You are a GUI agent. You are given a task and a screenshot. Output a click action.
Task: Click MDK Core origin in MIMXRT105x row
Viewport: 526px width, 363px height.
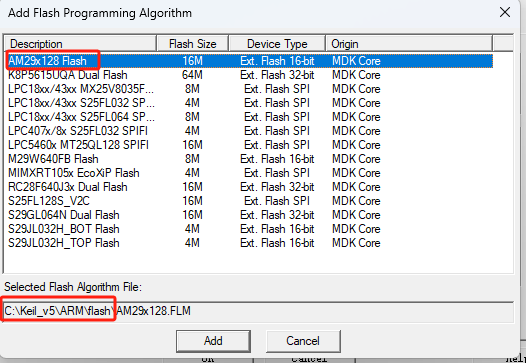pyautogui.click(x=356, y=173)
